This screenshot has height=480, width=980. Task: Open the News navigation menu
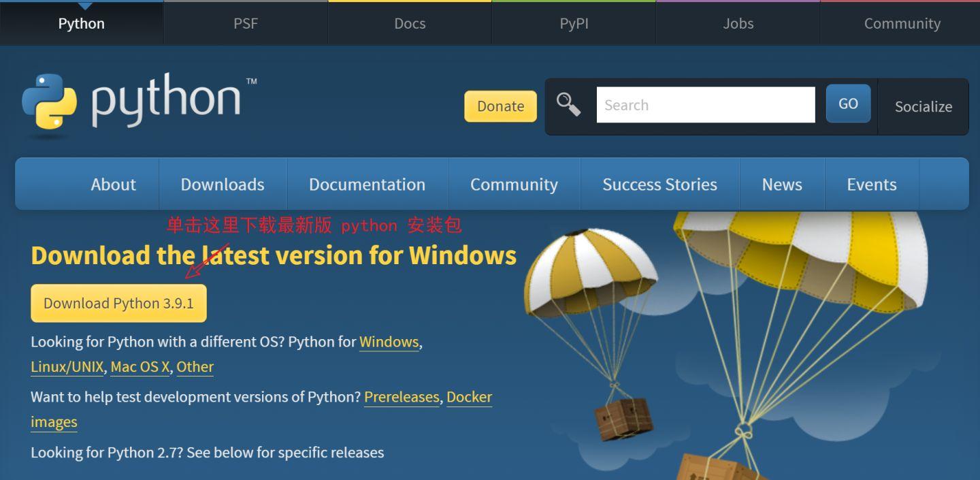(782, 185)
